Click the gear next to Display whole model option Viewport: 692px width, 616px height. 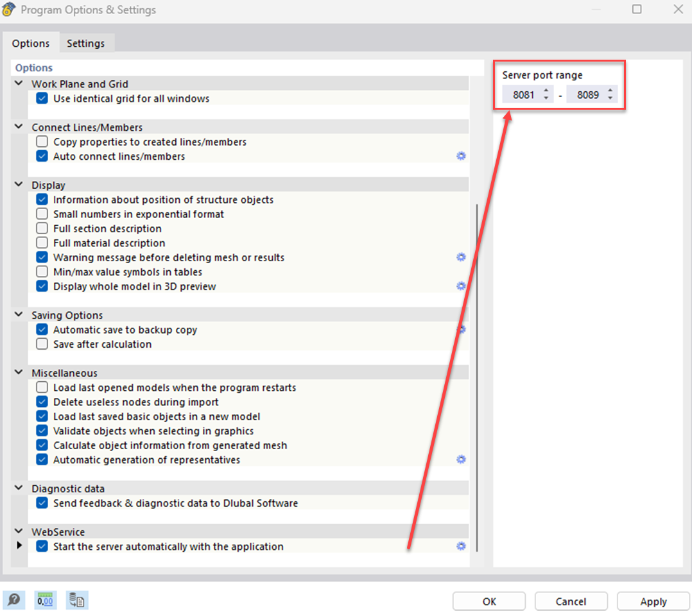pos(461,286)
